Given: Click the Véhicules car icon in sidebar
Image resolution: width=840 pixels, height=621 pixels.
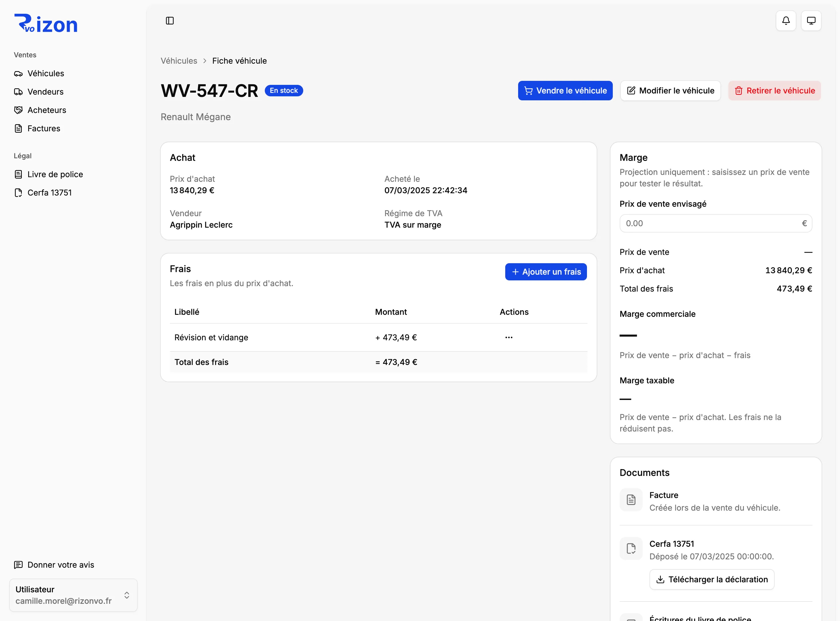Looking at the screenshot, I should point(18,74).
